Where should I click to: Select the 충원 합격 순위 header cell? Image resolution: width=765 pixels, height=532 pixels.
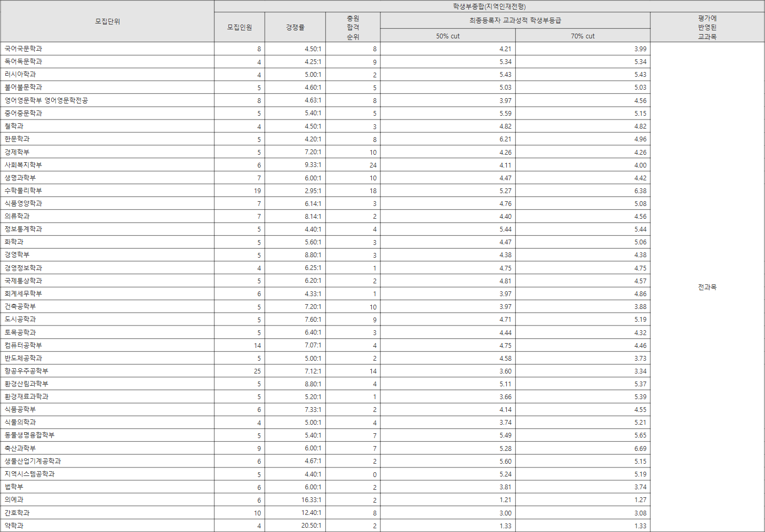[353, 27]
